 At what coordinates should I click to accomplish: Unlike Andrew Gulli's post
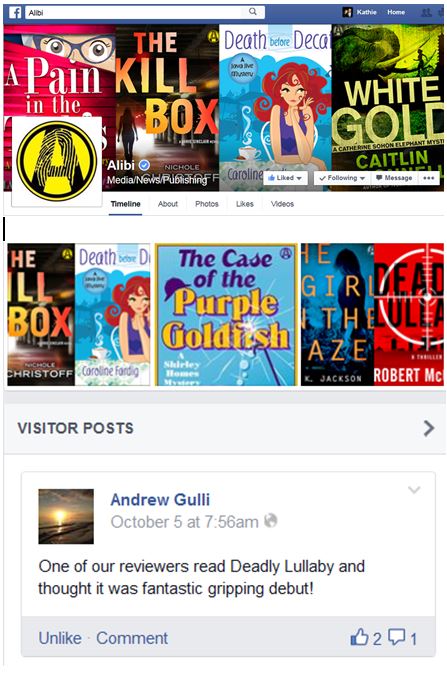(60, 638)
